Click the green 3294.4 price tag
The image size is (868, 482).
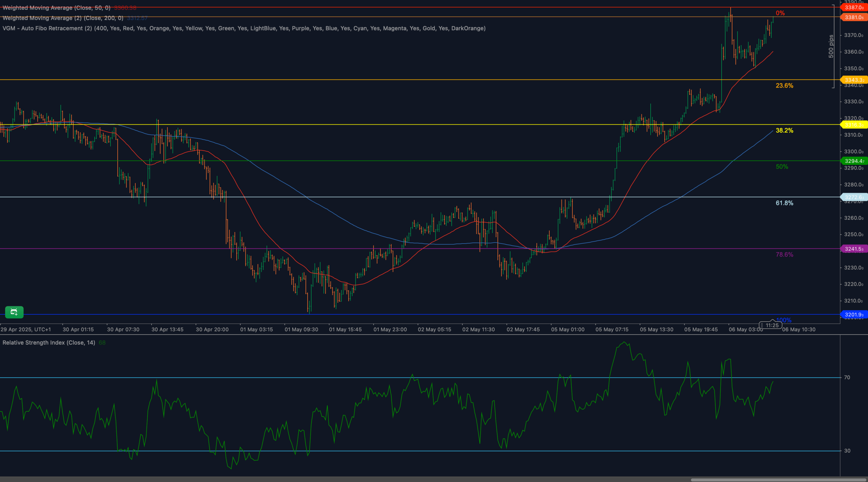click(854, 161)
